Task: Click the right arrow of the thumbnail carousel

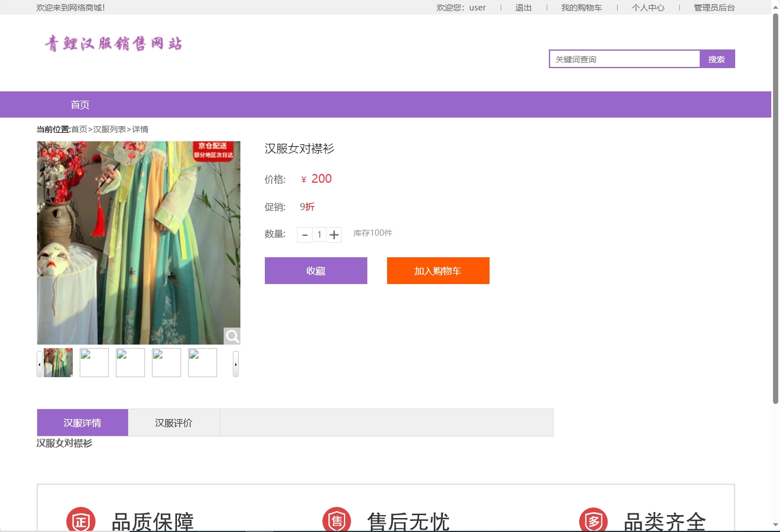Action: (x=236, y=363)
